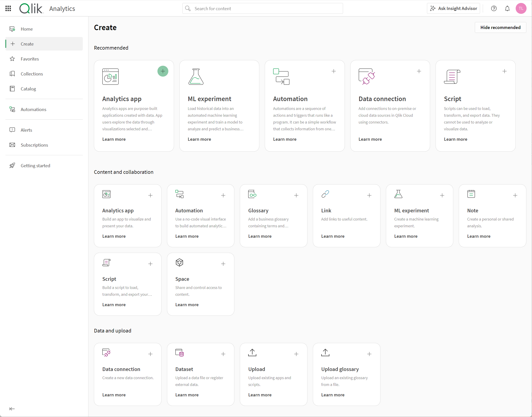This screenshot has width=532, height=417.
Task: Click Learn more for Analytics app
Action: [114, 139]
